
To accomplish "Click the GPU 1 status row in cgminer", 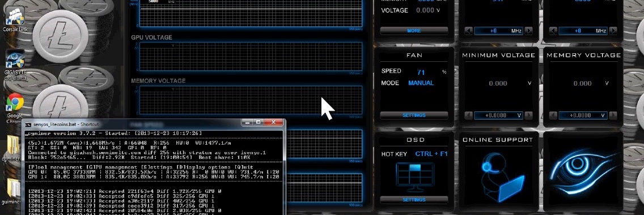I will coord(154,177).
